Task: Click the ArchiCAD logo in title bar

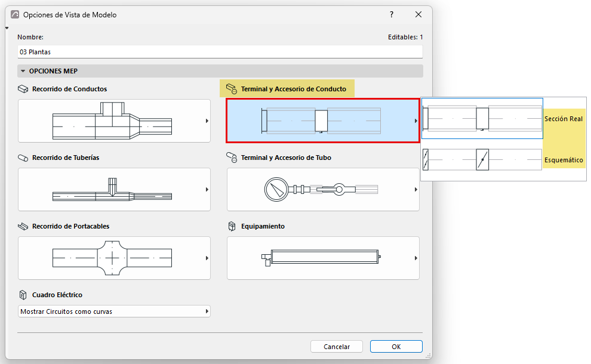Action: [x=15, y=15]
